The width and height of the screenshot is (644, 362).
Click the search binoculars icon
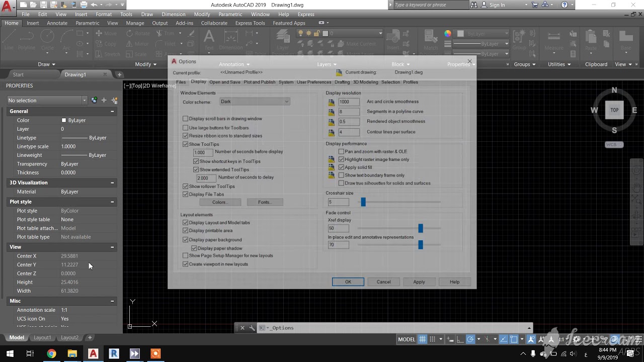point(474,5)
